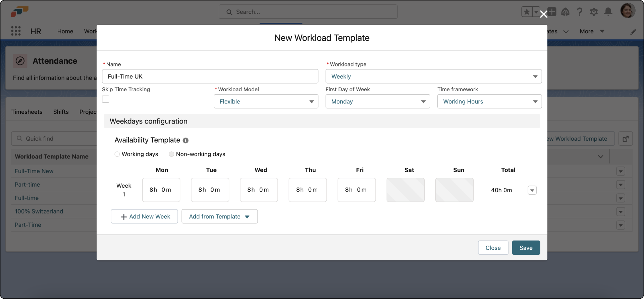Open row menu for Part-Time last row

tap(621, 225)
